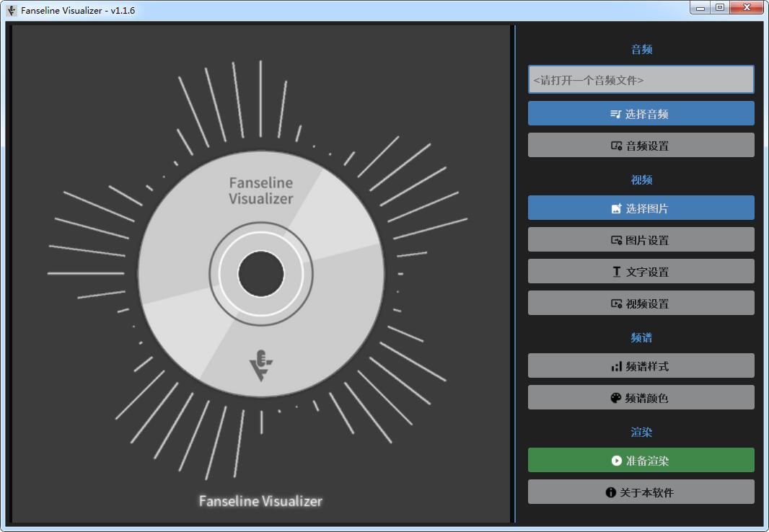Click the picture-add icon on 选择图片
The image size is (769, 532).
point(617,208)
